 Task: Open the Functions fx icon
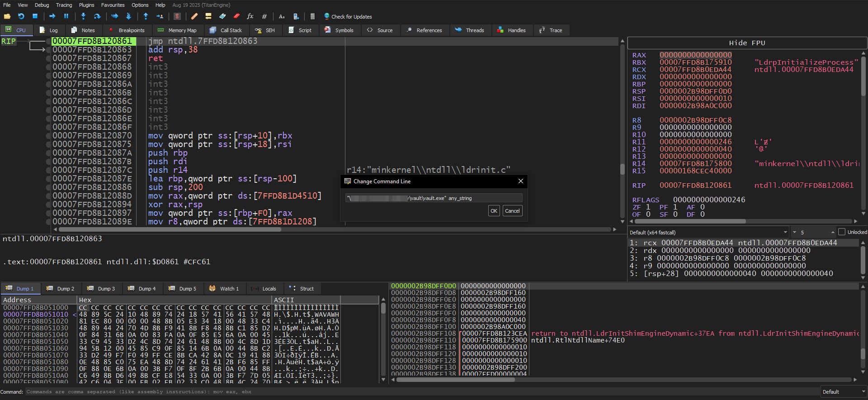[x=250, y=16]
